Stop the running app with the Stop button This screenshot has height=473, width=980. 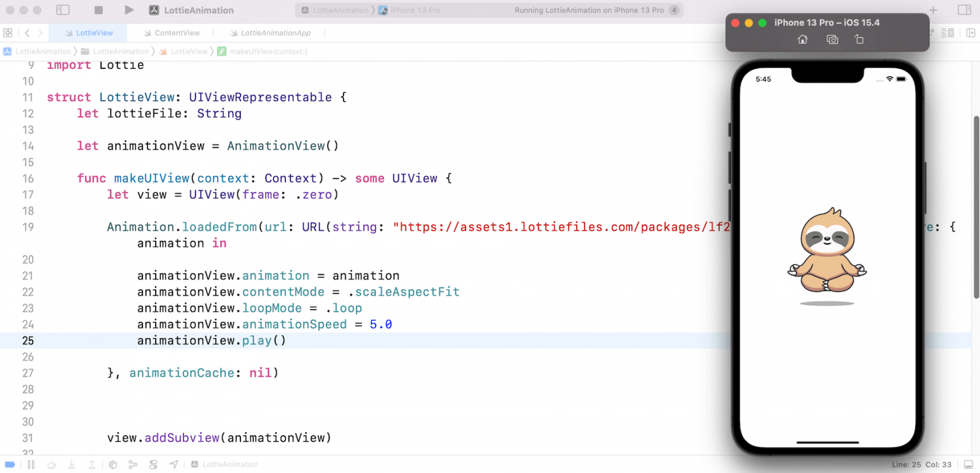click(99, 10)
